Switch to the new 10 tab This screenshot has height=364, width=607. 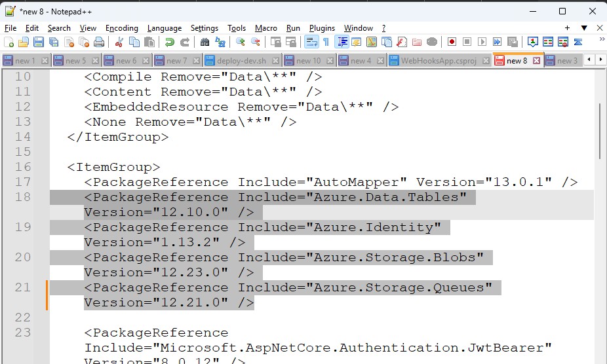click(x=309, y=60)
